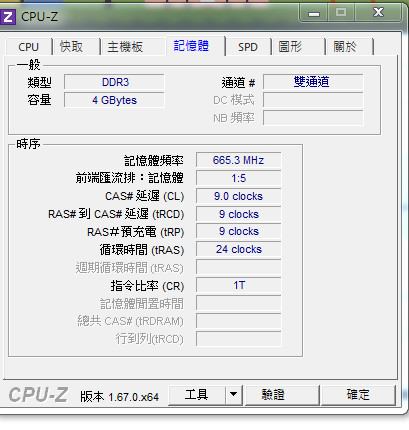This screenshot has width=409, height=430.
Task: Click the 循環時間 (tRAS) label
Action: coord(142,250)
